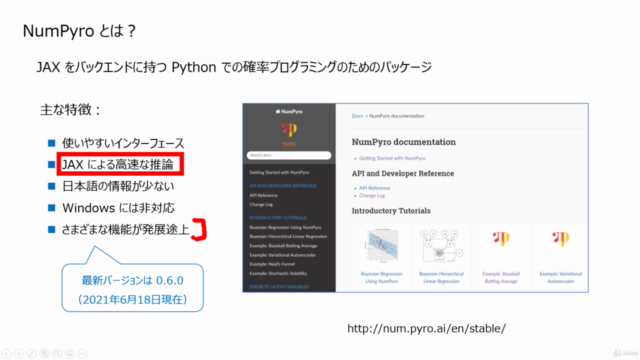This screenshot has width=640, height=360.
Task: Open Bayesian Regression Using NumPyro sidebar entry
Action: (x=285, y=227)
